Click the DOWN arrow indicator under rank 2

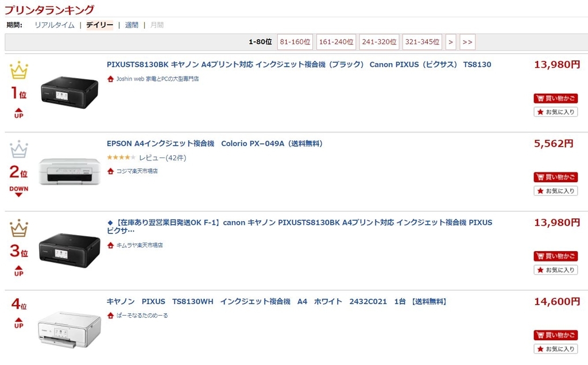19,191
